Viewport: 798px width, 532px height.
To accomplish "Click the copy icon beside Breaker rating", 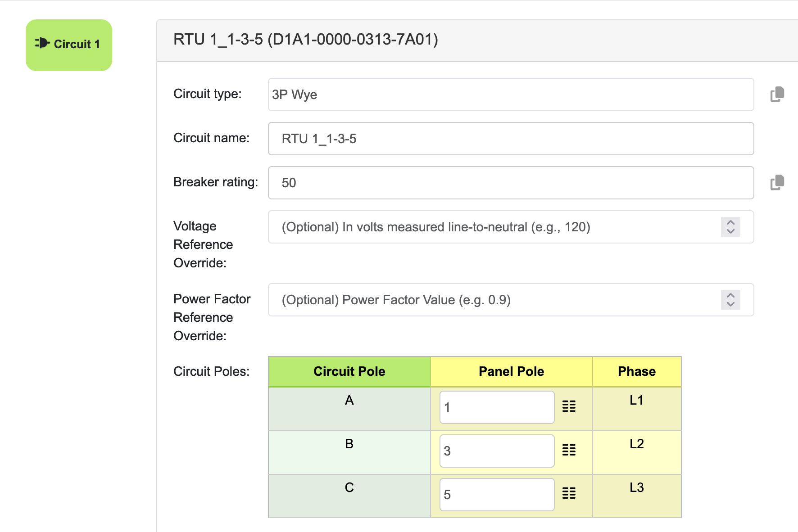I will click(777, 183).
